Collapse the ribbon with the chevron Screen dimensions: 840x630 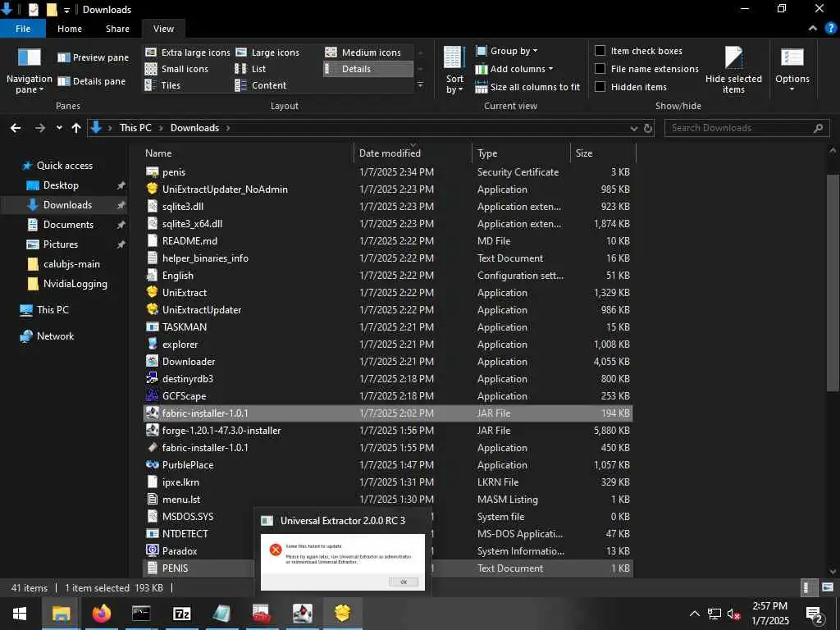click(x=813, y=29)
